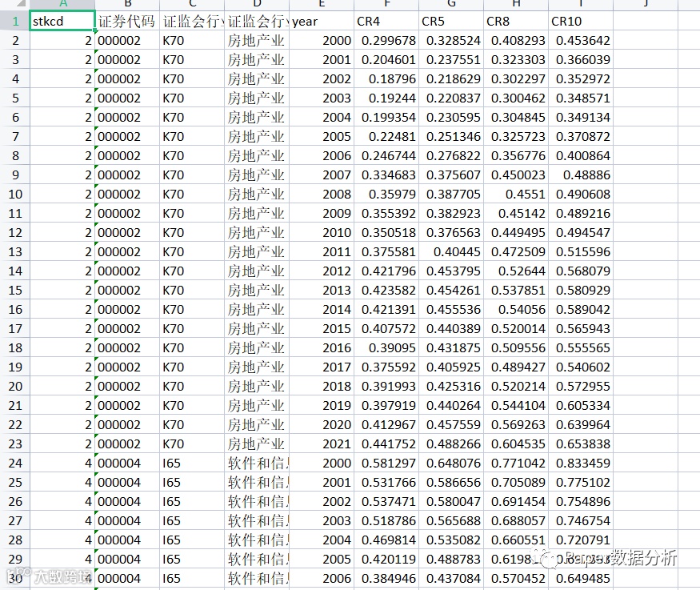Select CR4 value 0.421391
This screenshot has height=590, width=700.
(386, 309)
